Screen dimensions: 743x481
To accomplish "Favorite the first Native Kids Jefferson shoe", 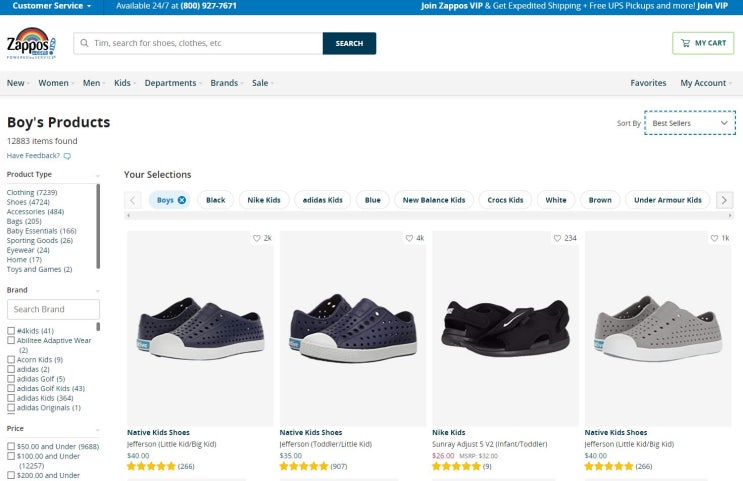I will pyautogui.click(x=257, y=238).
